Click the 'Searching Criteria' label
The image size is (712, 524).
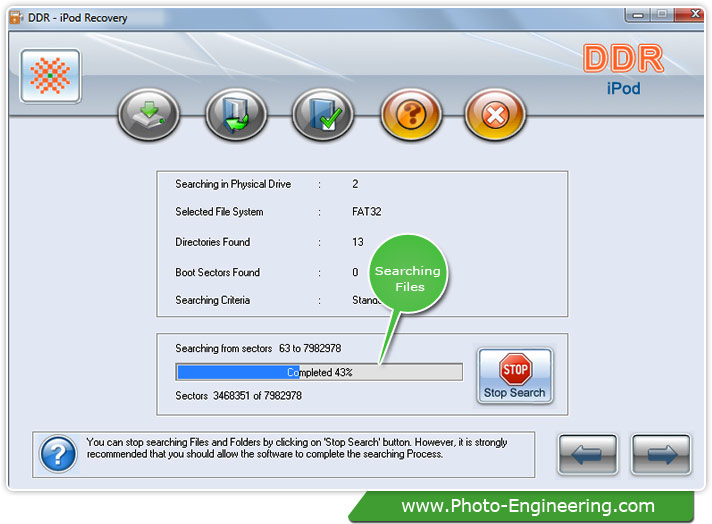213,300
